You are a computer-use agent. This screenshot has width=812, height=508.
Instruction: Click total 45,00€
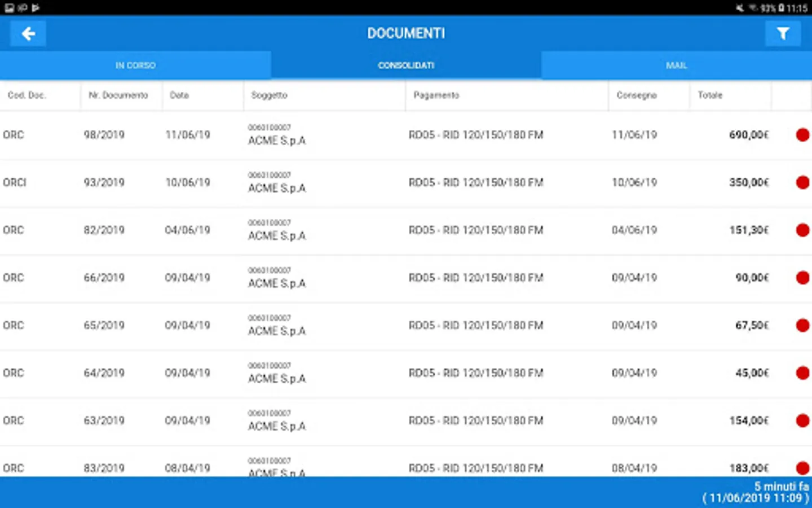tap(752, 373)
